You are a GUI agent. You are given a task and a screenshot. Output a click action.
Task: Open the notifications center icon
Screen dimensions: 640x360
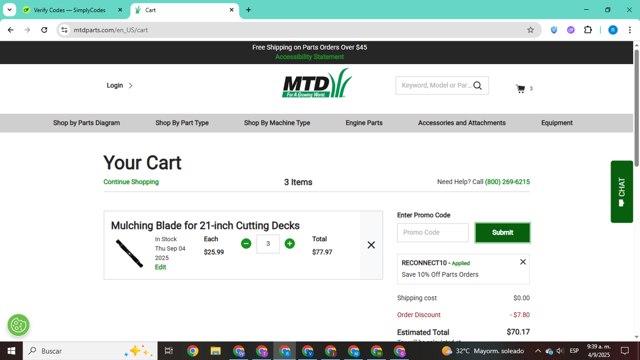click(x=624, y=351)
